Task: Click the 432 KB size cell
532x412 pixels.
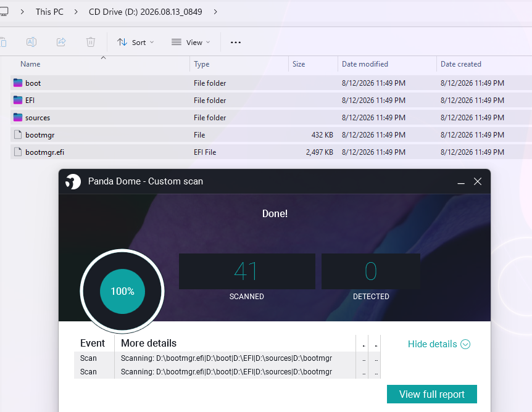Action: click(x=322, y=135)
